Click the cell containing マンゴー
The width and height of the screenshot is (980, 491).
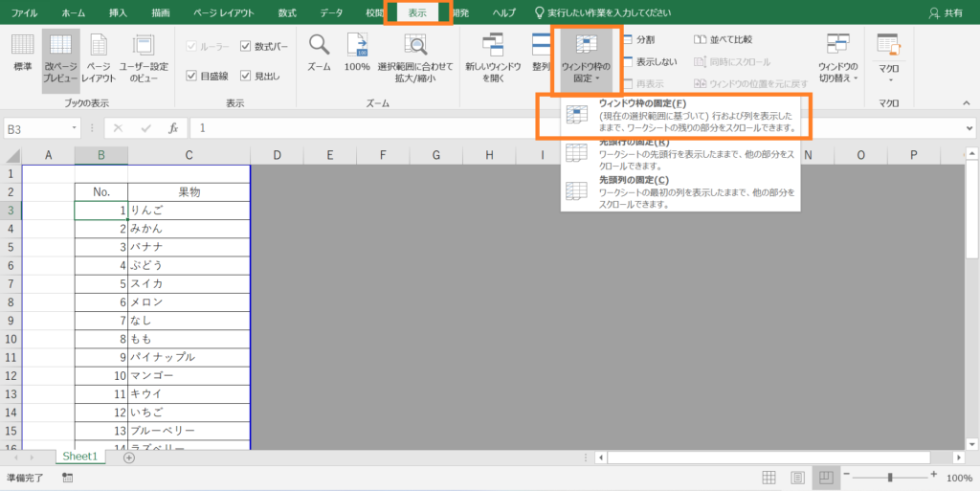pos(189,376)
